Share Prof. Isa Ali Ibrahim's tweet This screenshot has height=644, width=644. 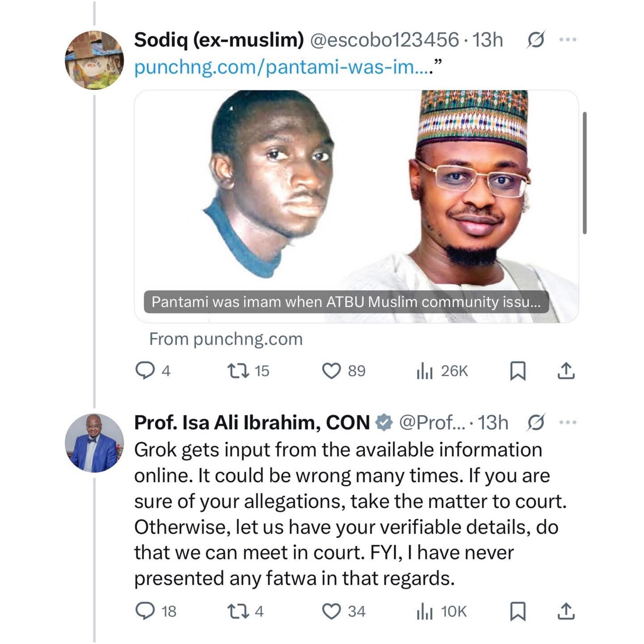click(566, 611)
